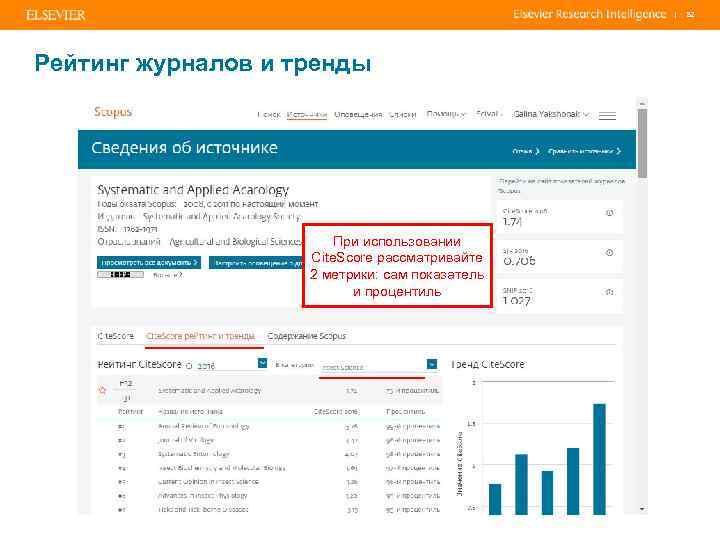This screenshot has height=540, width=720.
Task: Click the star icon for Systematic and Applied Acarology
Action: [x=102, y=390]
